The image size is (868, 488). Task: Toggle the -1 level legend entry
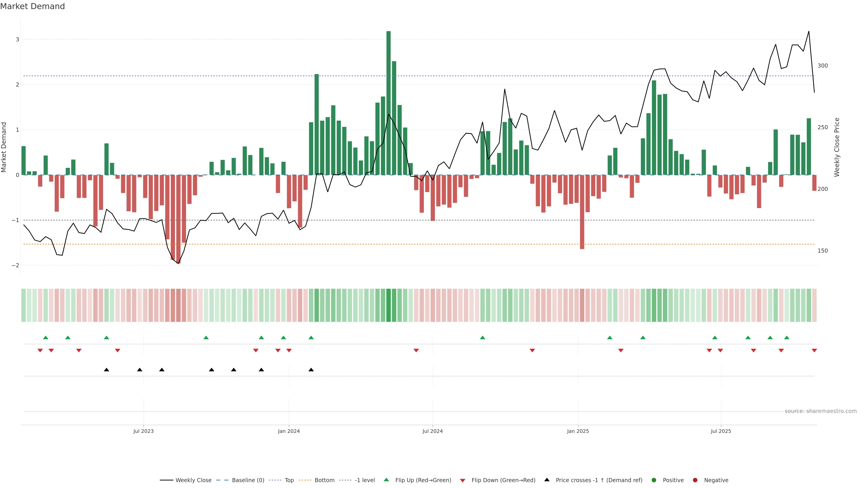[365, 480]
